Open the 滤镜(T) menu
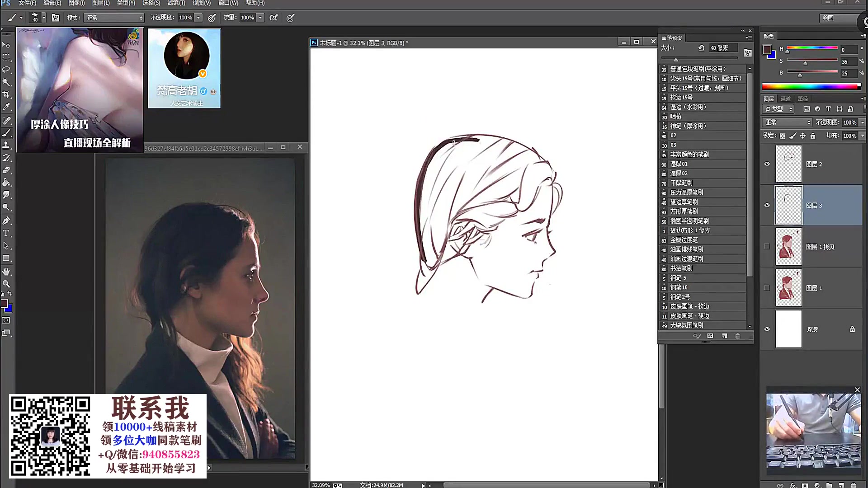The height and width of the screenshot is (488, 868). [x=176, y=3]
